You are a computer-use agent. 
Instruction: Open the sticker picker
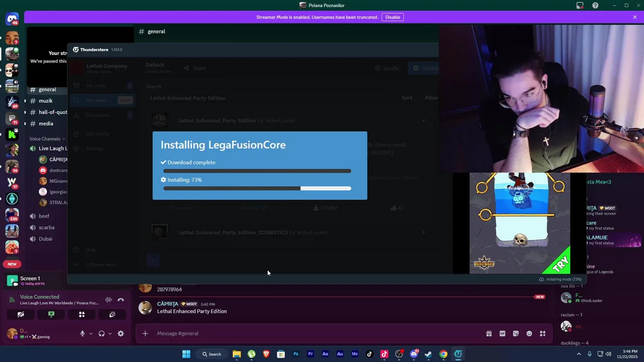click(516, 333)
